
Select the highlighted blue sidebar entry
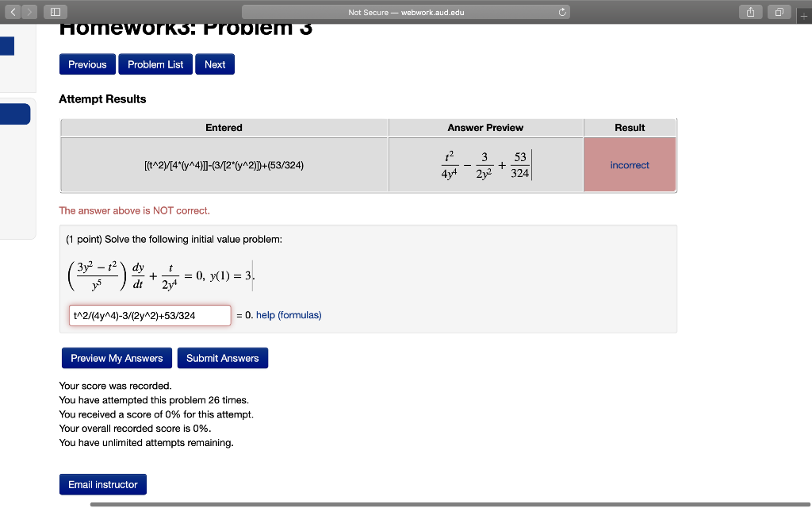point(16,114)
